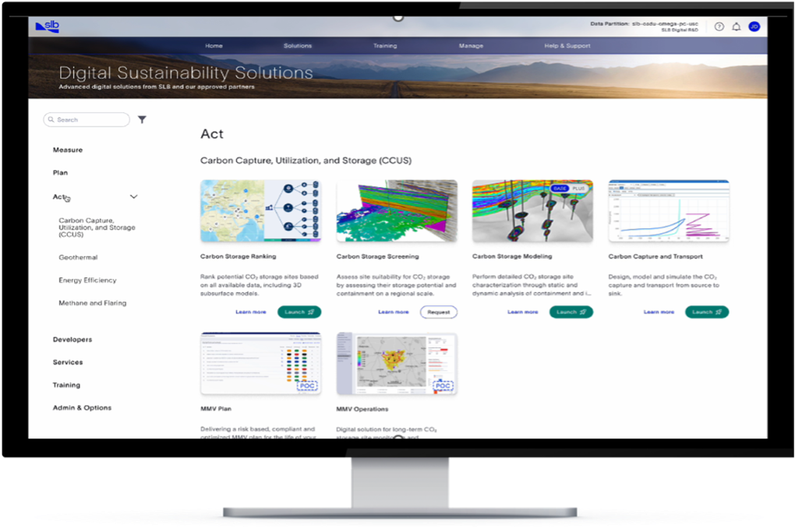Open the JD user avatar menu
This screenshot has width=795, height=532.
[x=754, y=26]
